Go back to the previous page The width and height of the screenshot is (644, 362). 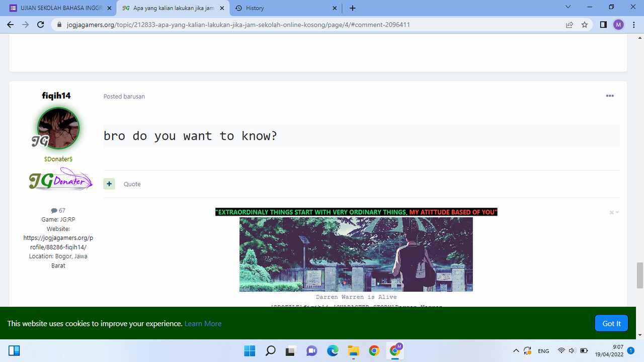(x=10, y=25)
